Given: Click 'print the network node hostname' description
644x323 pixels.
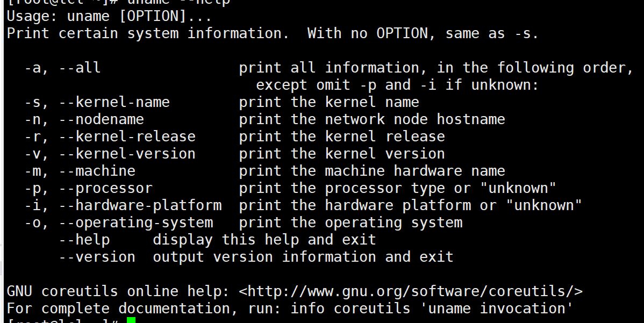Looking at the screenshot, I should 372,119.
